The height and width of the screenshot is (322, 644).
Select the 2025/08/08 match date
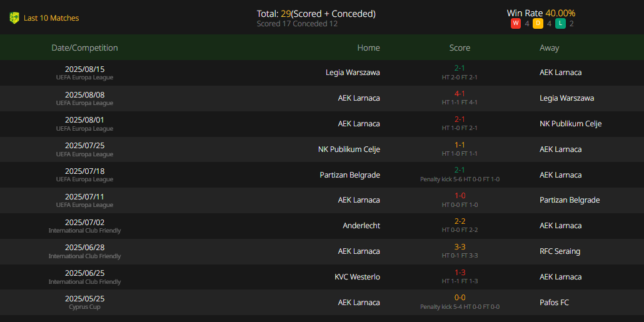[x=84, y=95]
